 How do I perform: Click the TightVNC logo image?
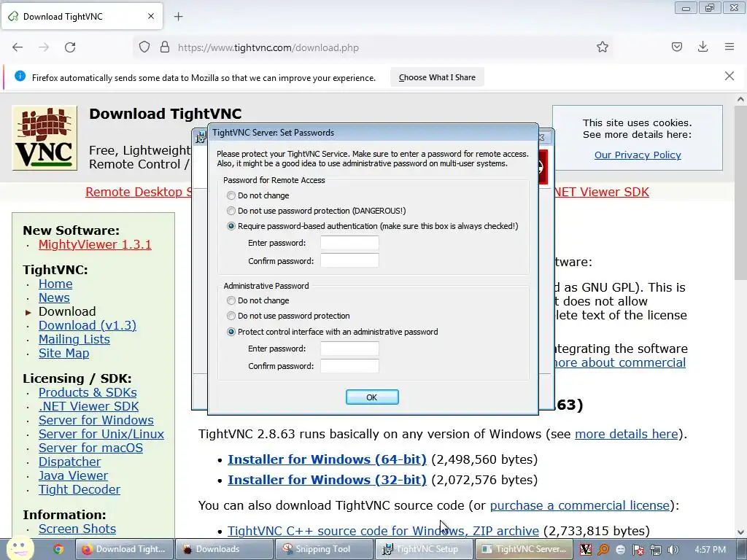(x=44, y=138)
